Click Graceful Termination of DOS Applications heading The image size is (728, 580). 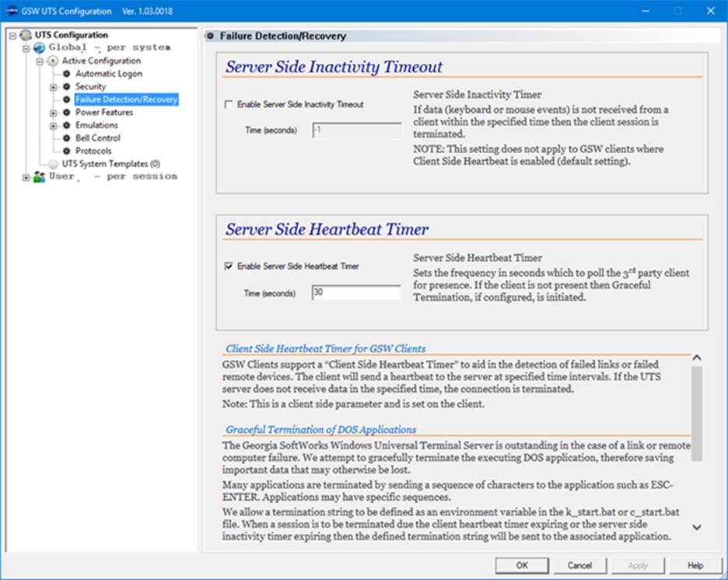[x=320, y=430]
